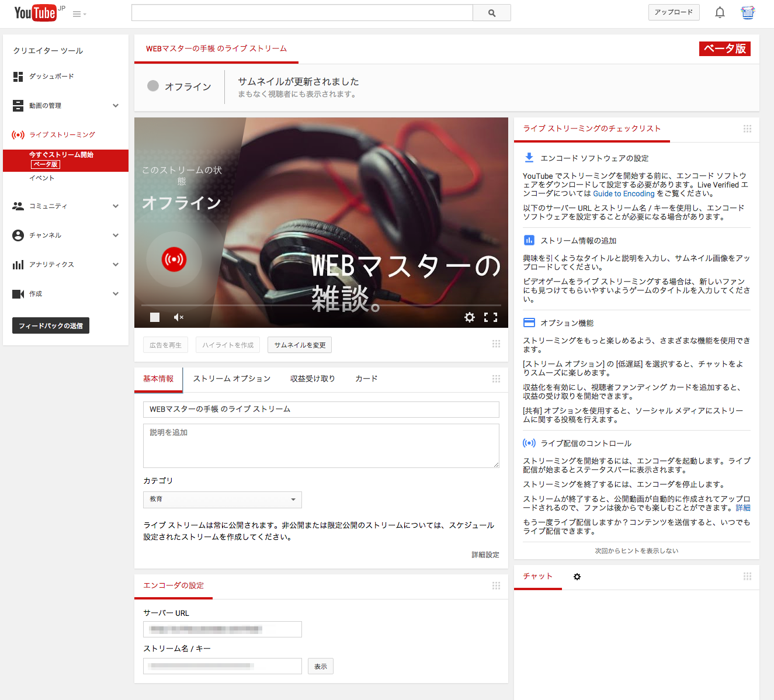The image size is (774, 700).
Task: Click the stream info chart icon
Action: coord(529,240)
